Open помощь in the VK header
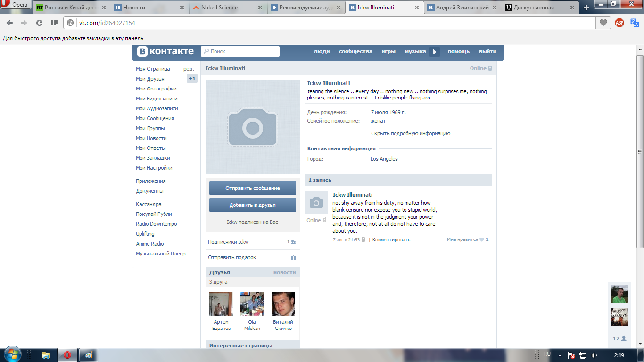This screenshot has height=362, width=644. pos(459,51)
